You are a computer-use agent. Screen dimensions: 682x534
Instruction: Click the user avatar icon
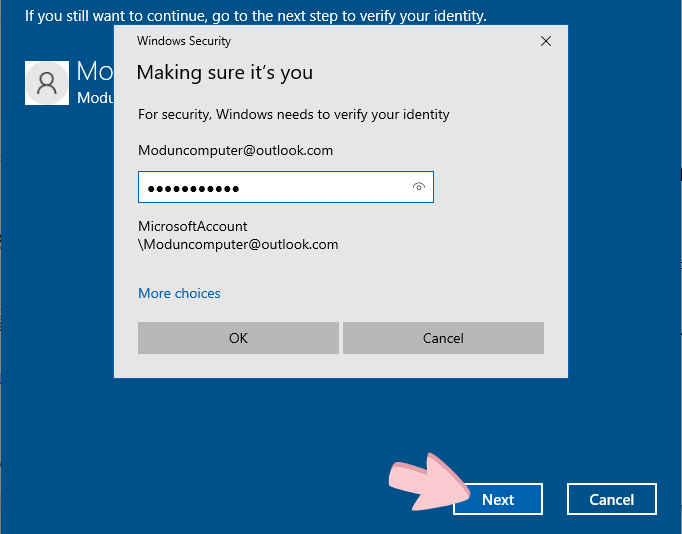(46, 83)
